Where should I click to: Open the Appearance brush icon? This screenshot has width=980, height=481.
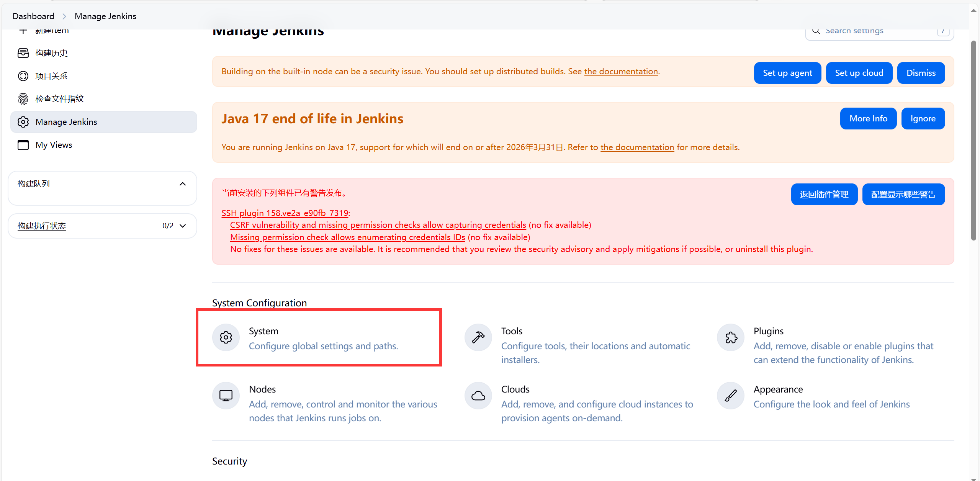(731, 396)
